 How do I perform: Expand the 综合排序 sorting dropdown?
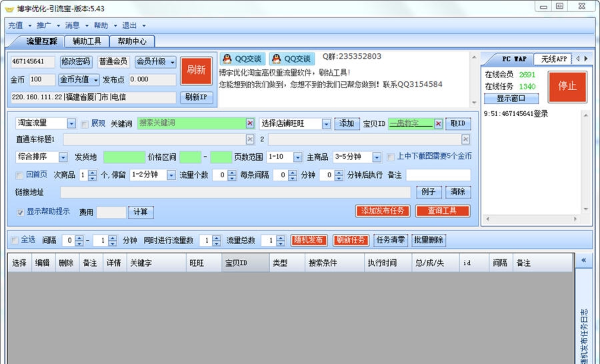point(63,157)
